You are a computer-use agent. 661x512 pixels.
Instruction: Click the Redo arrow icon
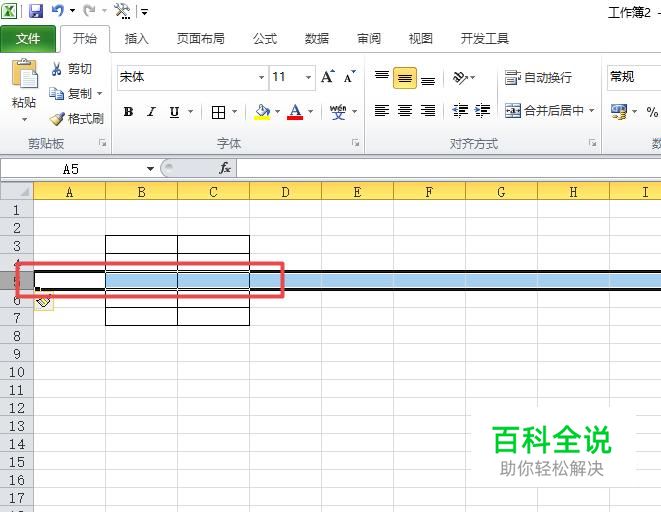click(x=89, y=11)
